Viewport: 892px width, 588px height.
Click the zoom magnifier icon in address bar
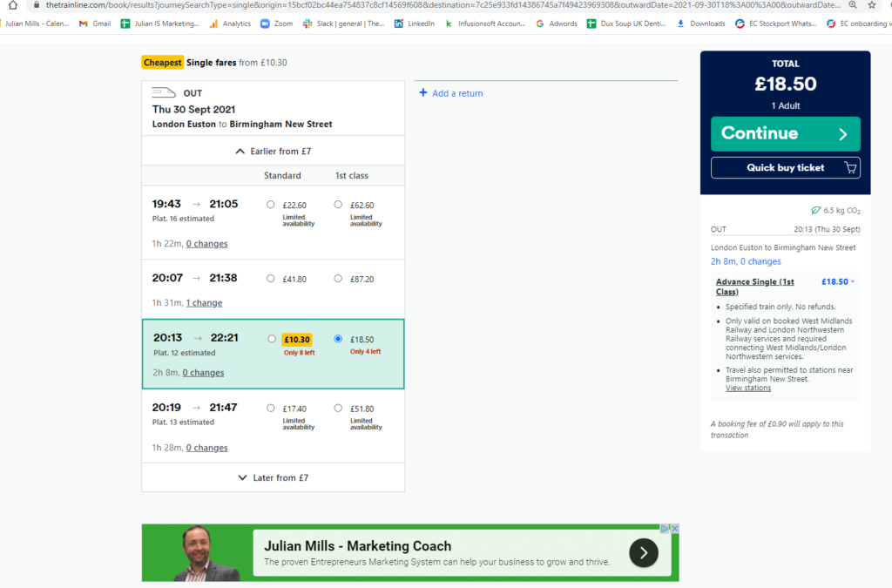click(853, 5)
